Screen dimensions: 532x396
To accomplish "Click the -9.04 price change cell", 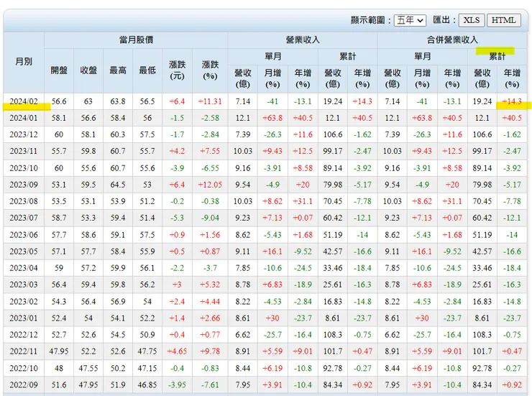I will point(210,218).
